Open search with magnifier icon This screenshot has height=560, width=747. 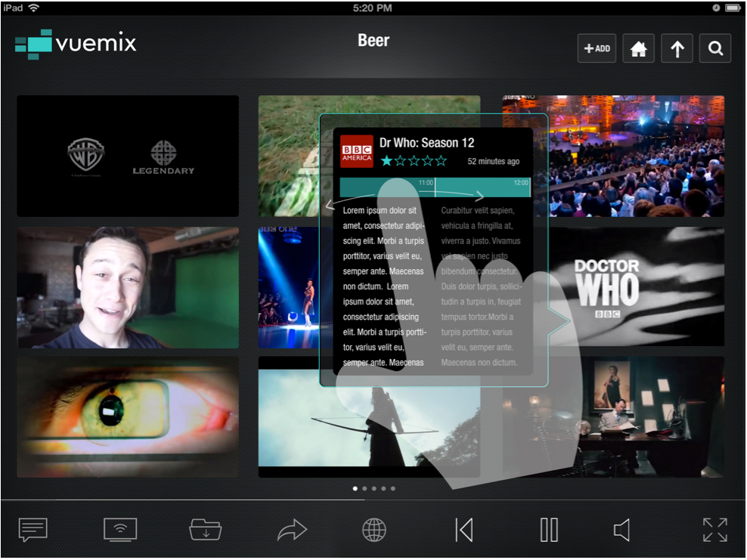tap(715, 48)
